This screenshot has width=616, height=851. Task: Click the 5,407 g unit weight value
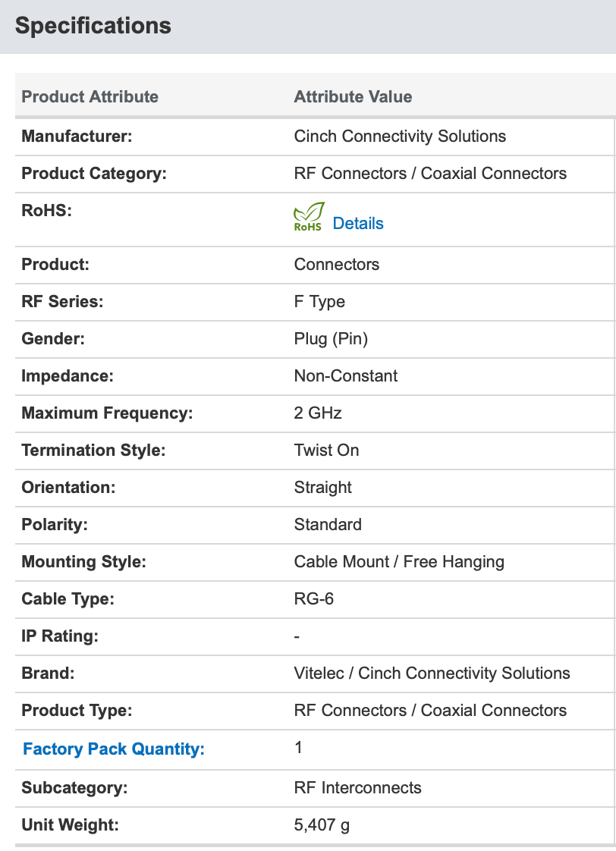point(322,824)
